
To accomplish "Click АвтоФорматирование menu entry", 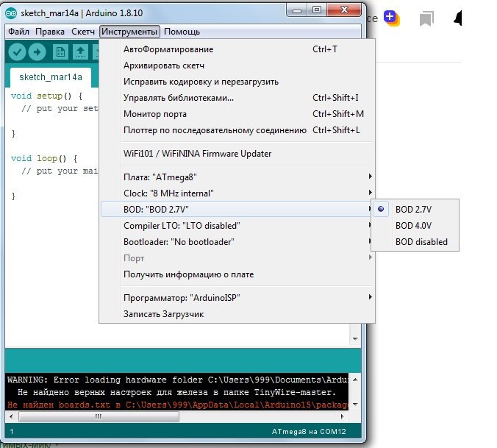I will tap(237, 49).
